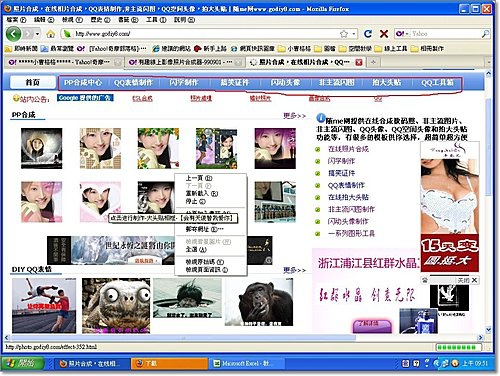Open the 書籤 menu
The image size is (500, 376).
[x=128, y=20]
